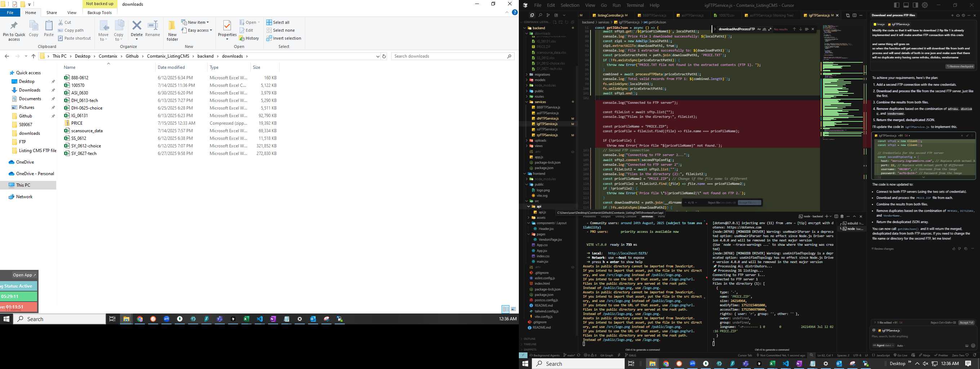The height and width of the screenshot is (369, 980).
Task: Click Paste shortcut in Clipboard group
Action: click(x=74, y=38)
